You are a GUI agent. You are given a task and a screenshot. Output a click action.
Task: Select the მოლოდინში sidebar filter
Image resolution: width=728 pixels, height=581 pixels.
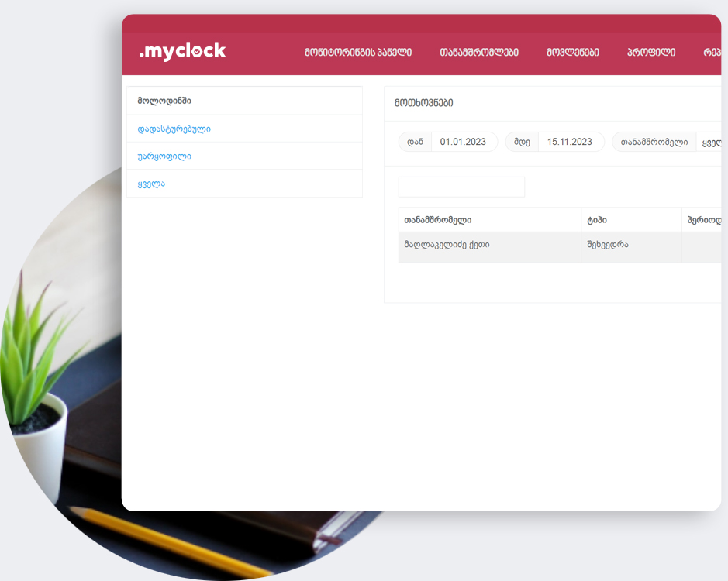[x=164, y=101]
